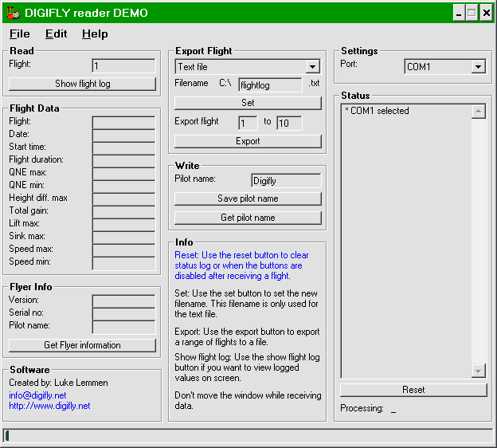This screenshot has height=448, width=497.
Task: Click the Status log scroll down arrow
Action: 479,371
